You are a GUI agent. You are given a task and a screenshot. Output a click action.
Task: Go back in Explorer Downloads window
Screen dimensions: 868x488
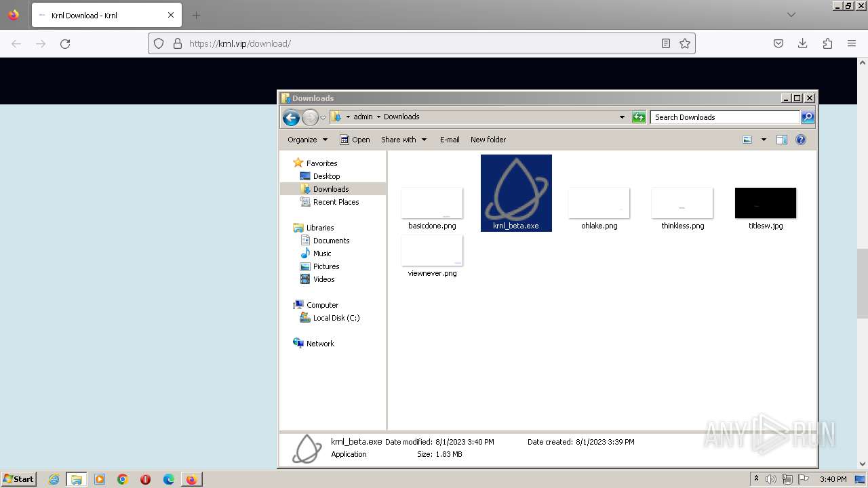(x=291, y=117)
